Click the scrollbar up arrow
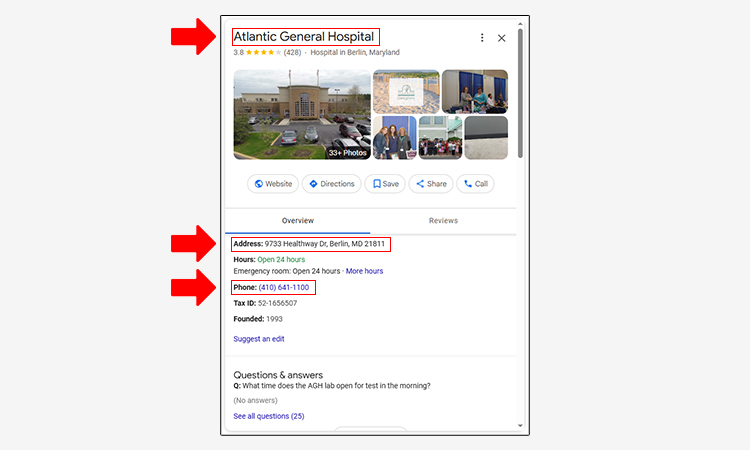This screenshot has height=450, width=750. point(520,22)
